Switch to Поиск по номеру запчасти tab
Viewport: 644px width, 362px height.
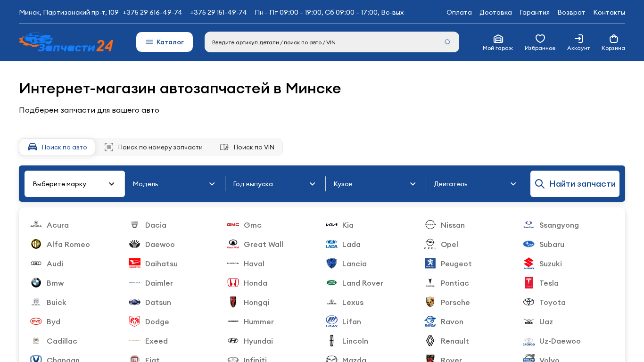click(153, 147)
